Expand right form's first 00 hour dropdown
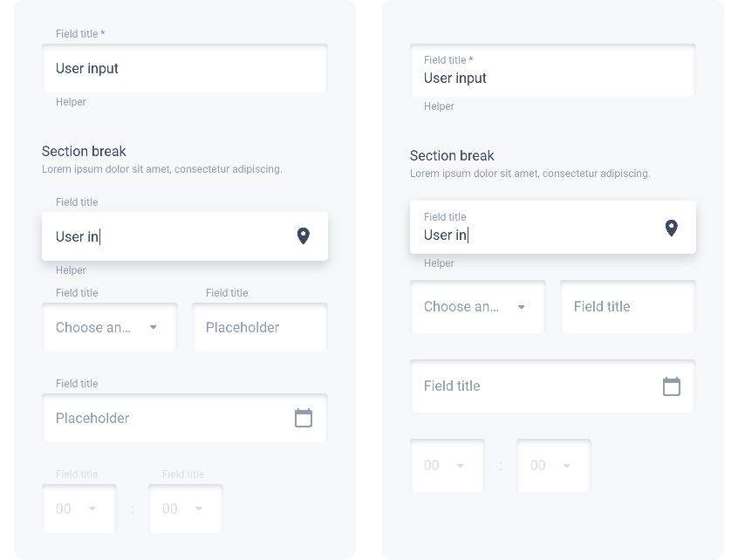Image resolution: width=738 pixels, height=560 pixels. coord(448,466)
